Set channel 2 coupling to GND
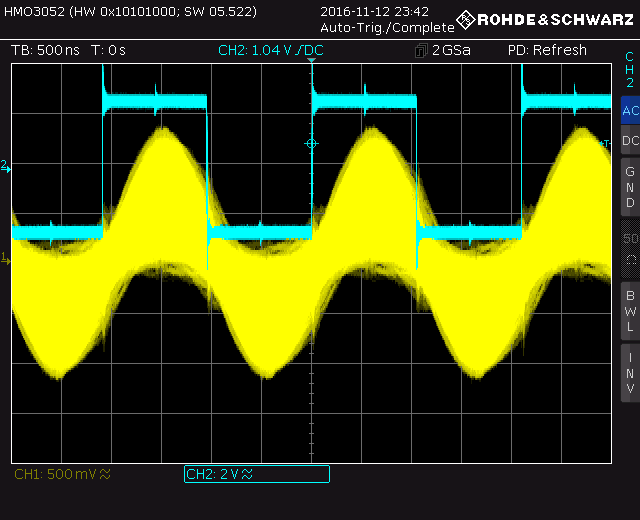The width and height of the screenshot is (640, 520). (x=629, y=187)
